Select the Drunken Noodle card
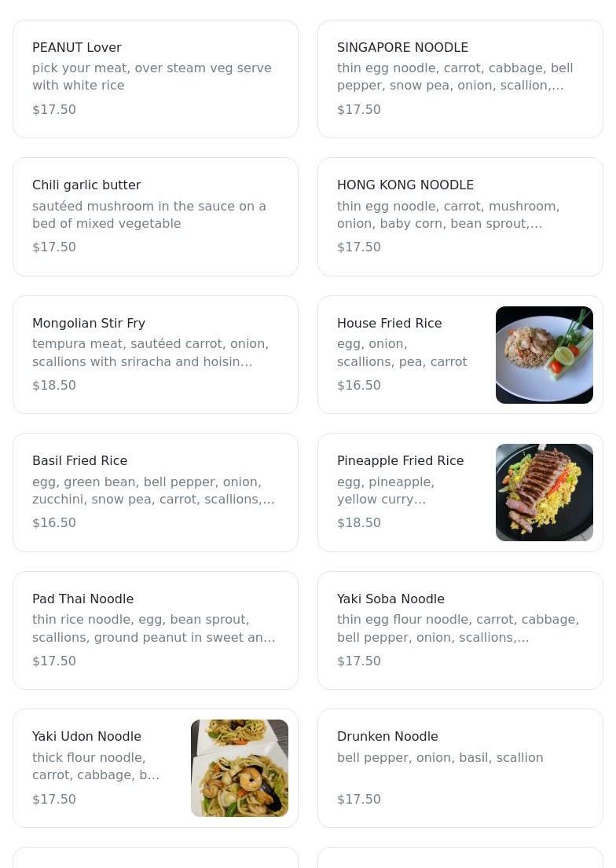This screenshot has height=868, width=616. coord(460,768)
